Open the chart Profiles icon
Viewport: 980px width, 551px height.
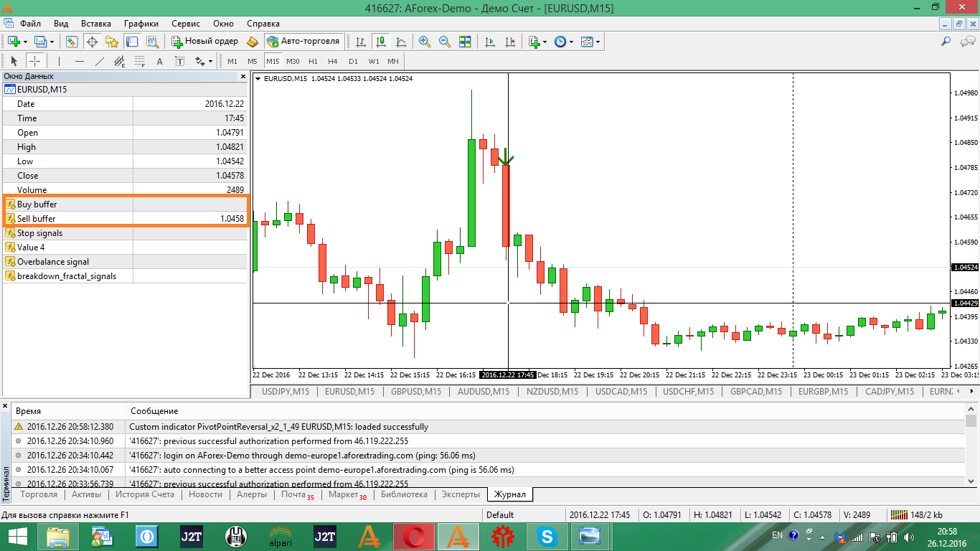pos(40,42)
